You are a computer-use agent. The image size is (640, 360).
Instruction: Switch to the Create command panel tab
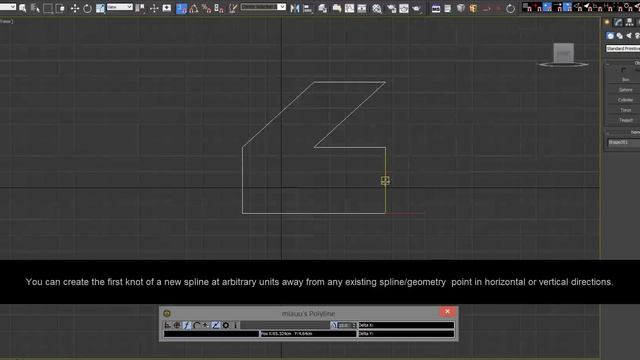(x=607, y=22)
